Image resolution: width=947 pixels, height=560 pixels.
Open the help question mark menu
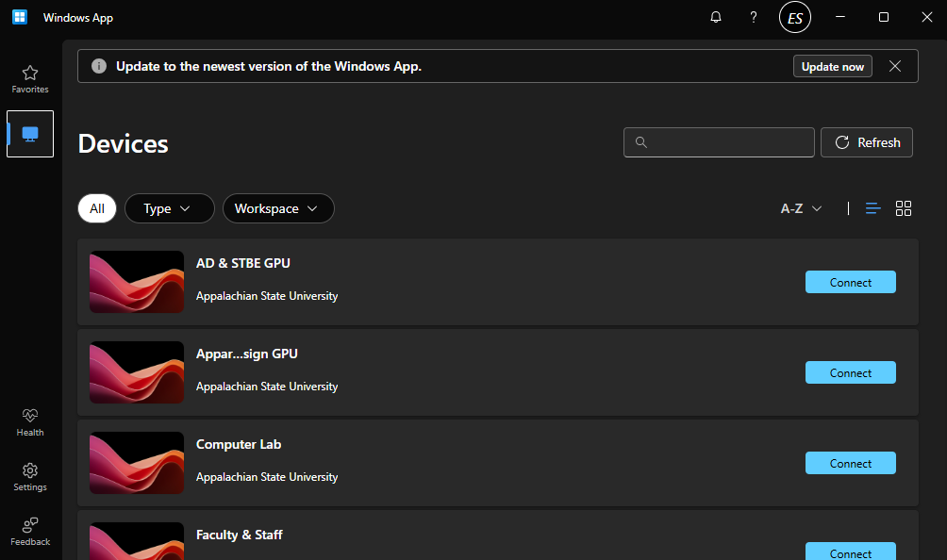click(x=753, y=17)
